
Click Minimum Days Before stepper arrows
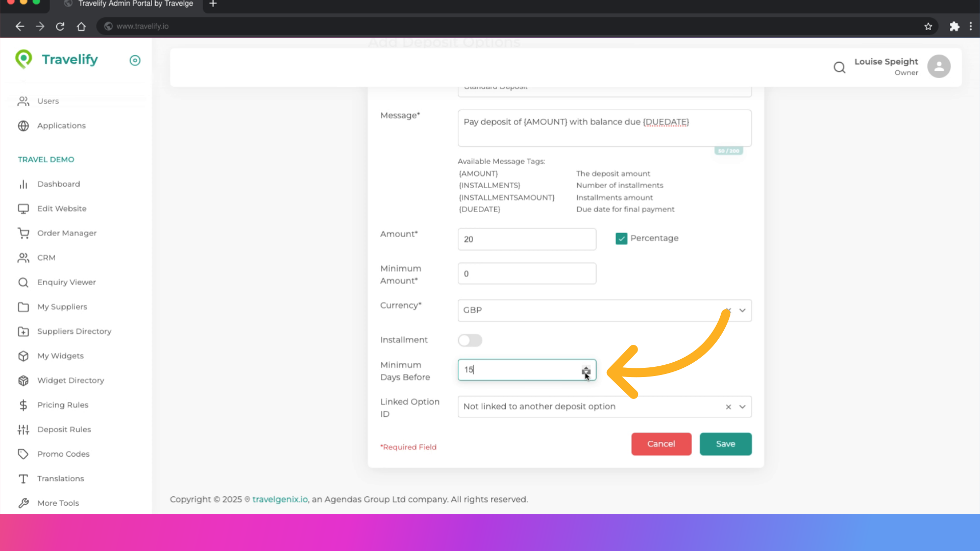point(586,370)
